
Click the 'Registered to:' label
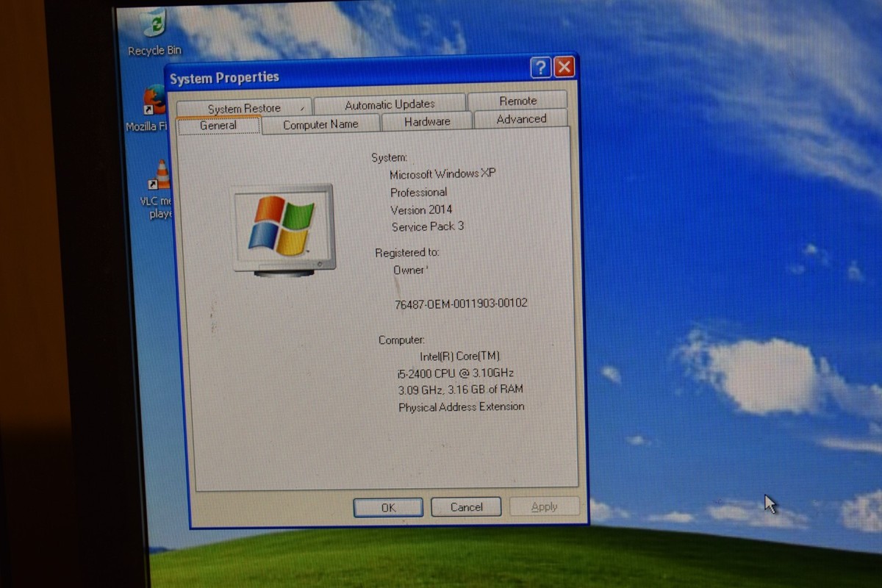(407, 252)
